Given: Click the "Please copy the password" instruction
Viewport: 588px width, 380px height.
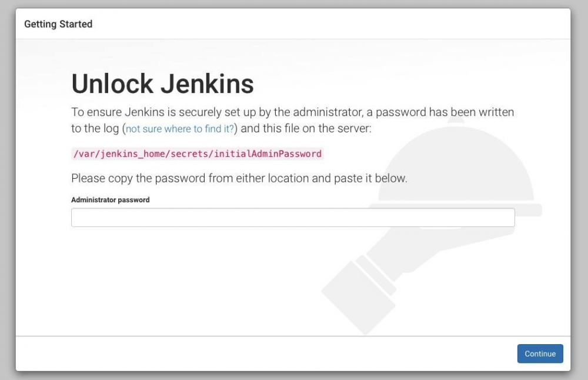Looking at the screenshot, I should pos(239,178).
